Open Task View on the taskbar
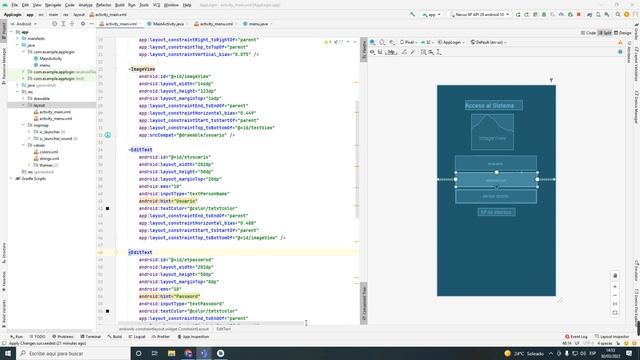The height and width of the screenshot is (360, 640). click(x=155, y=353)
